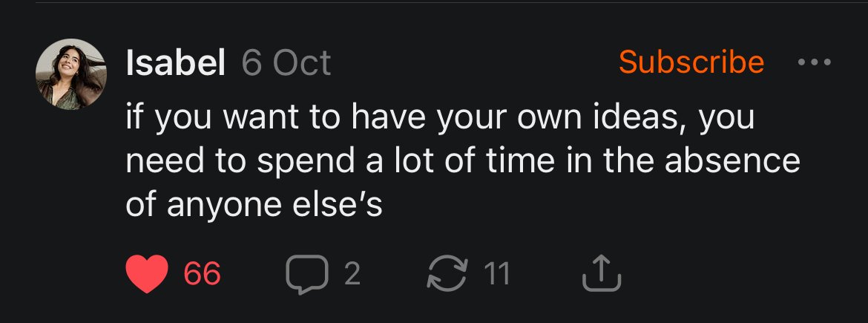Click the empty space right of the share icon

coord(727,275)
